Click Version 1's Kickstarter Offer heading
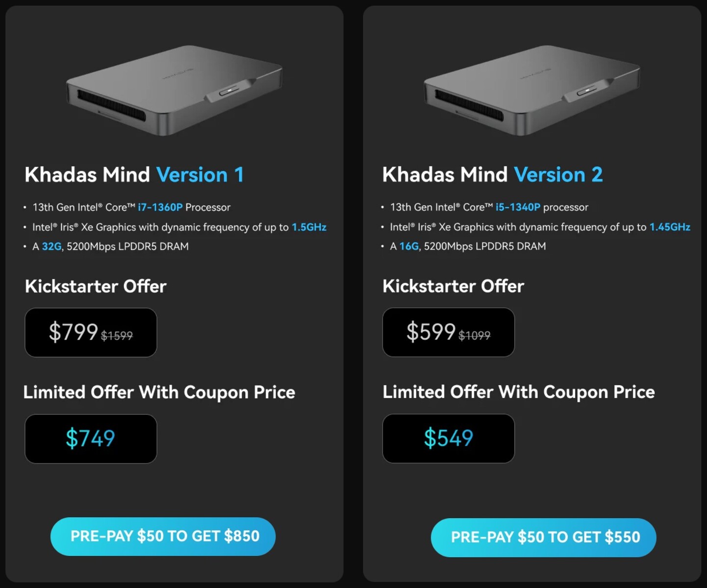The image size is (707, 588). tap(96, 286)
